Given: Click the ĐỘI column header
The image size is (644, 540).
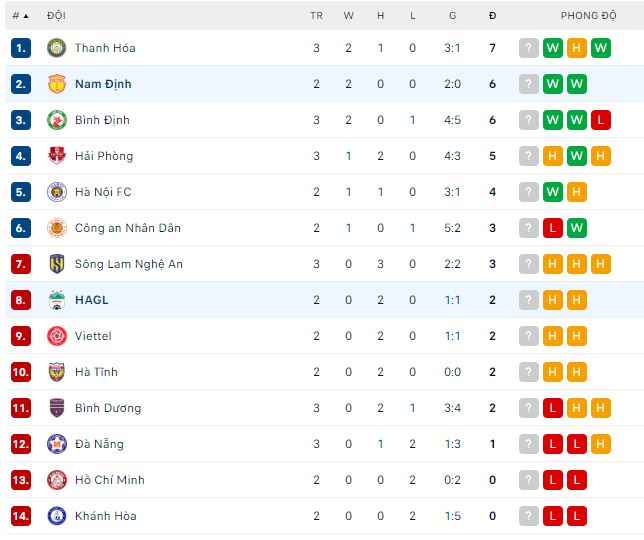Looking at the screenshot, I should (56, 16).
